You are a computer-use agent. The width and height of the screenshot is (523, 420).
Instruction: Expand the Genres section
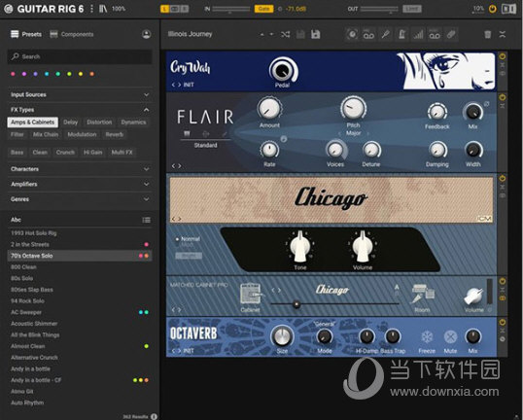(x=80, y=199)
